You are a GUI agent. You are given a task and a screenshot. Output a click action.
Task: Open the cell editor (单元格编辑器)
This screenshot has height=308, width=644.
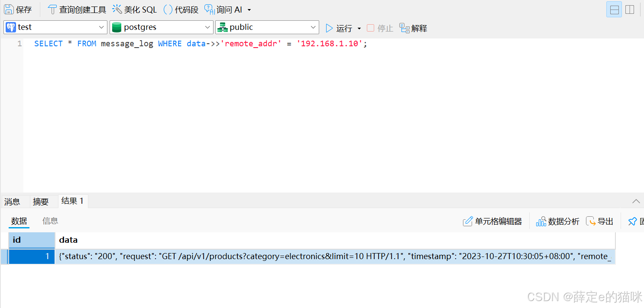(x=492, y=221)
